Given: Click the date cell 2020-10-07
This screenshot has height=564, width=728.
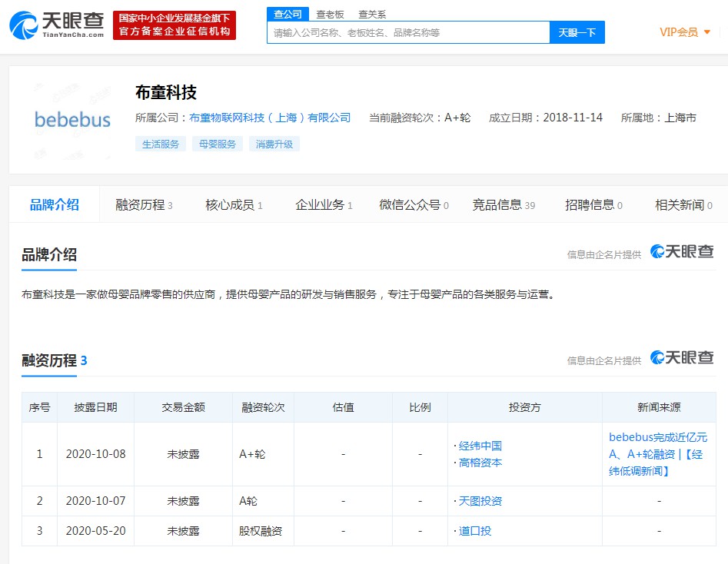Looking at the screenshot, I should pyautogui.click(x=95, y=501).
